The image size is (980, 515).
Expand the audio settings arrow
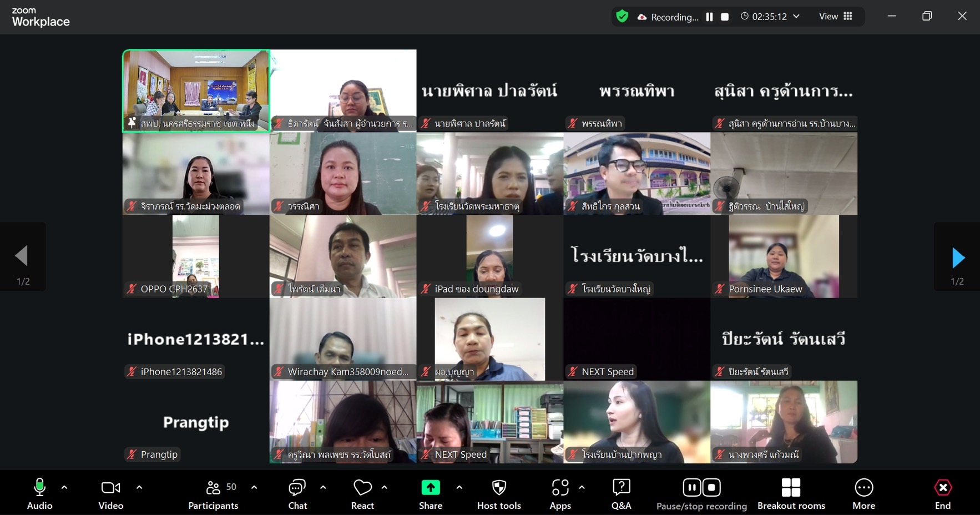click(64, 487)
